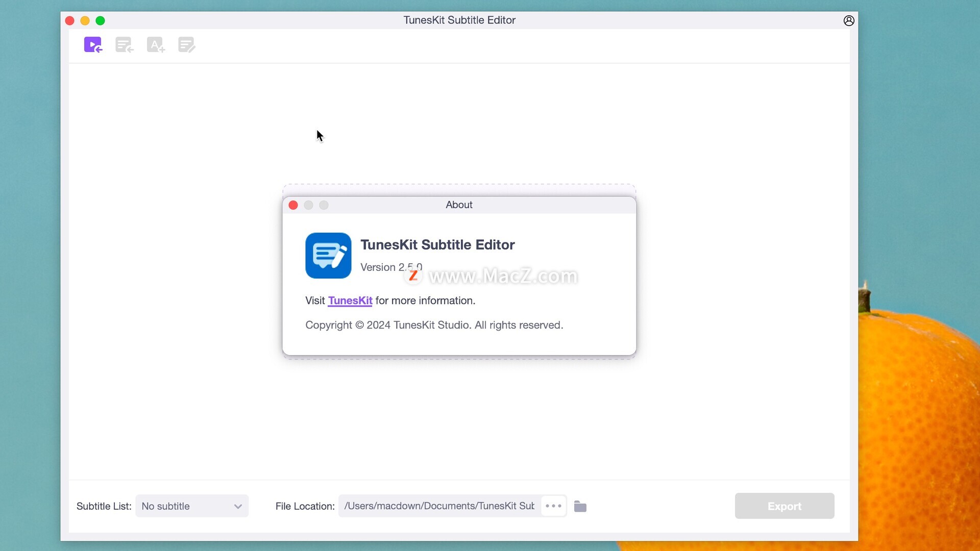Close the main TunesKit window
Viewport: 980px width, 551px height.
tap(70, 20)
